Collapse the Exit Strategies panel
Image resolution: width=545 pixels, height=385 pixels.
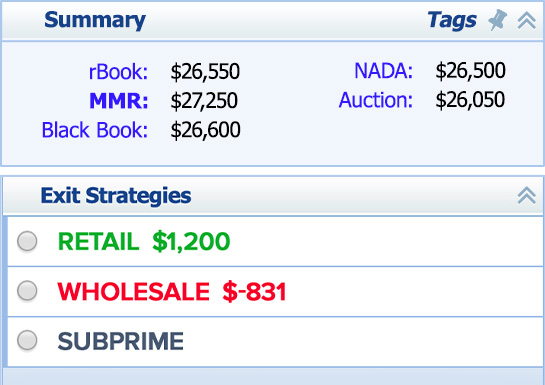[x=527, y=195]
